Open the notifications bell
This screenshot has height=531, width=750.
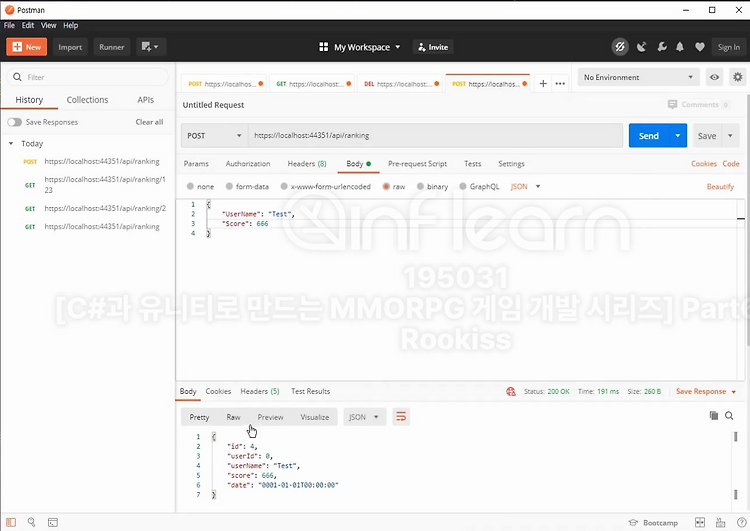coord(680,47)
